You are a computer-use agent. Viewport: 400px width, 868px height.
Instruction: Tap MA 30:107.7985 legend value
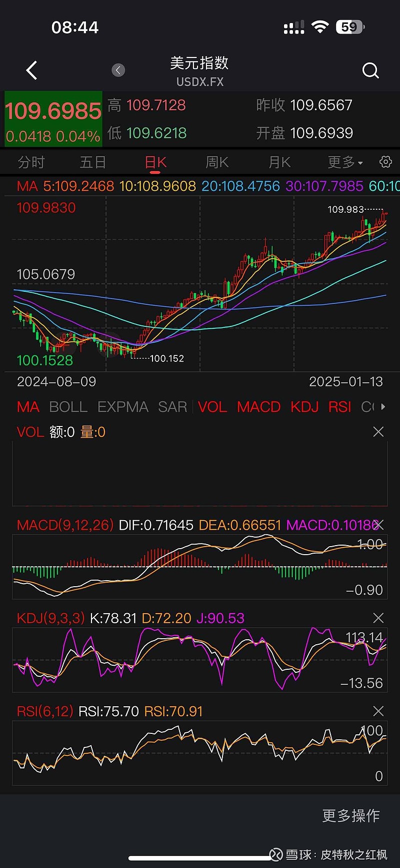(x=324, y=186)
